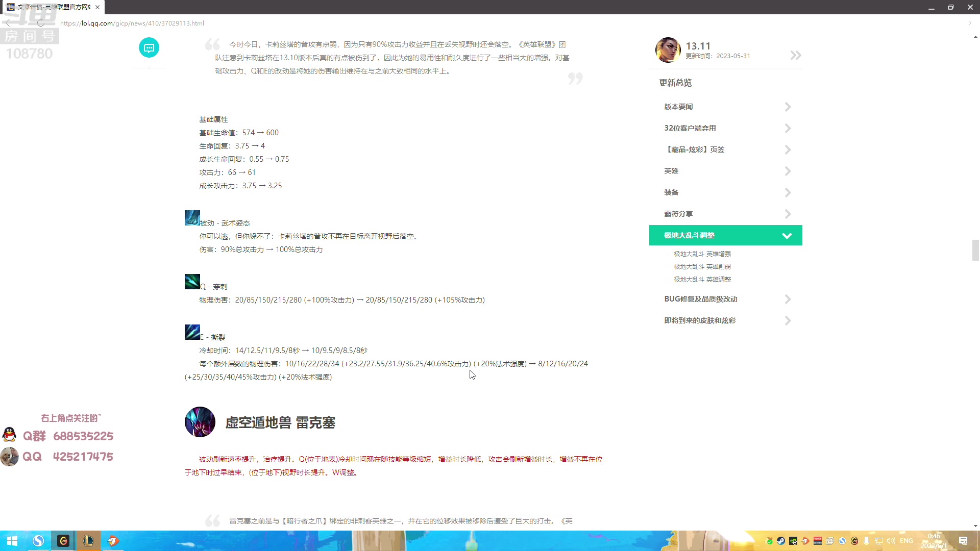Open the green comment bubble icon

[x=149, y=47]
